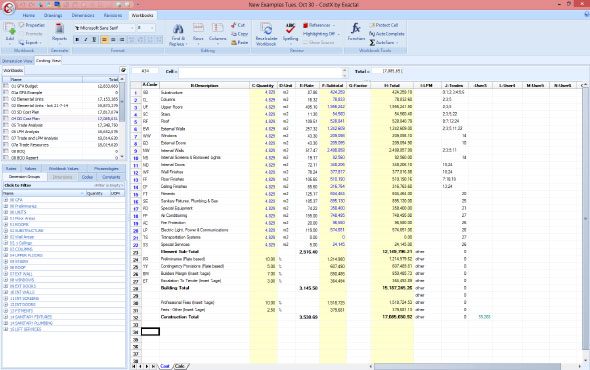Select the Workbooks ribbon tab
590x370 pixels.
(x=142, y=15)
